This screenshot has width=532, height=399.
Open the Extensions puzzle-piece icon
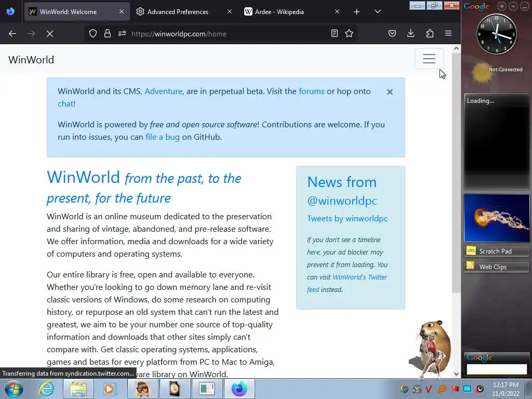pyautogui.click(x=430, y=33)
